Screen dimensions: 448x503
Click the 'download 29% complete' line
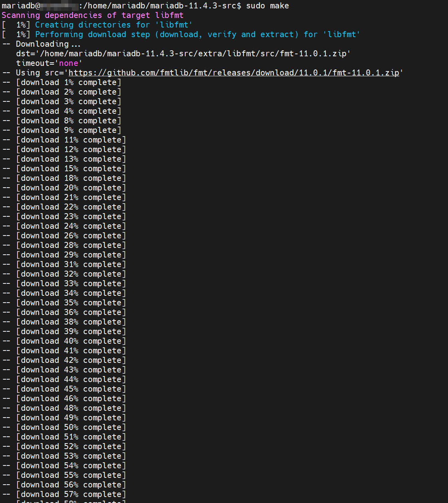(x=64, y=255)
